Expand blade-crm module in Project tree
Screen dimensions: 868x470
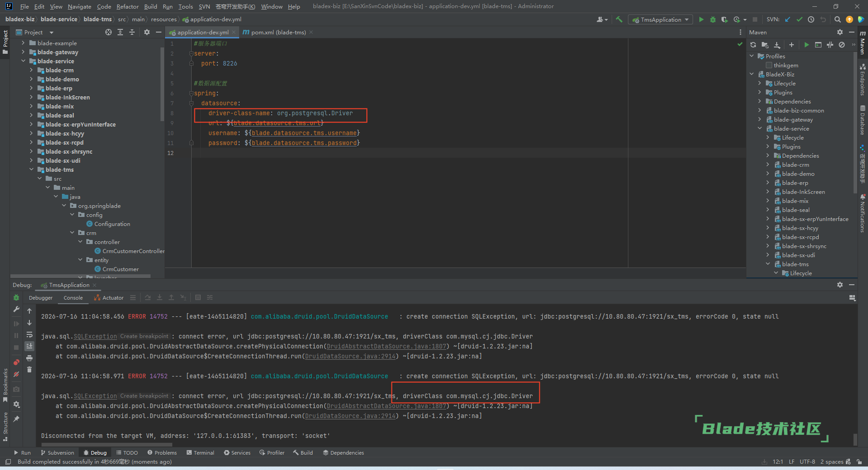[x=31, y=70]
